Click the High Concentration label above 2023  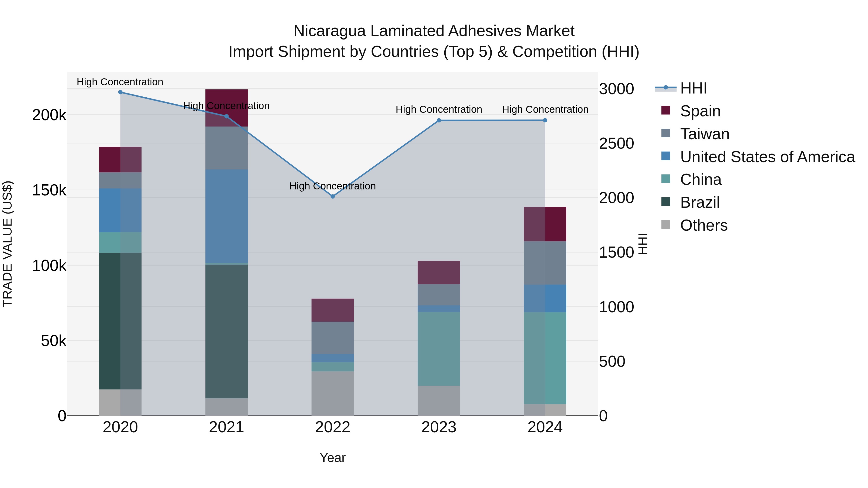[x=439, y=109]
